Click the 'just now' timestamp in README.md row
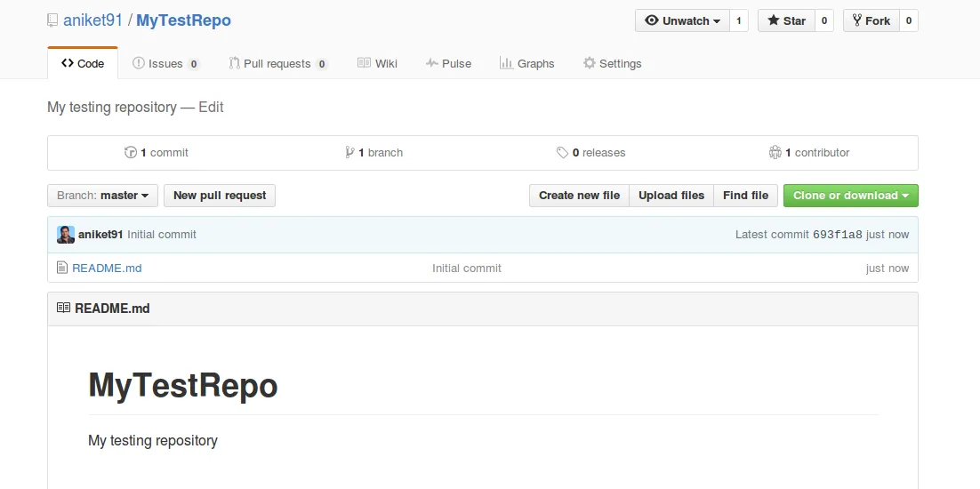The image size is (980, 489). pos(888,268)
